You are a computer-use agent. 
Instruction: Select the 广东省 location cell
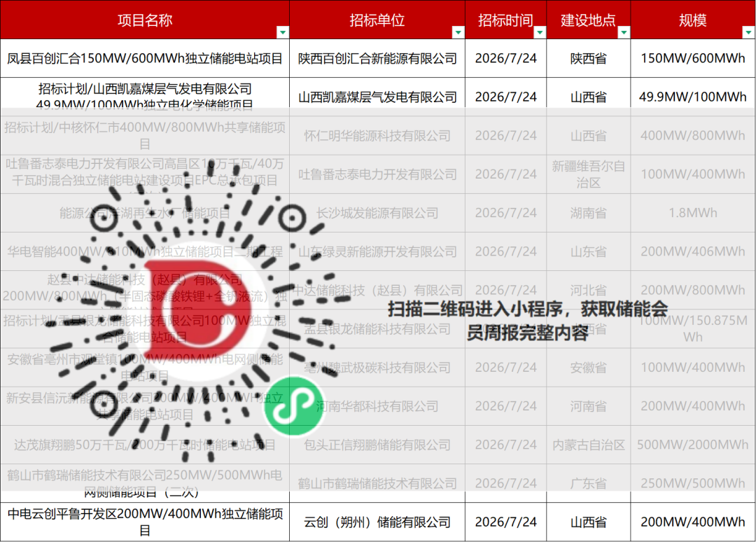point(588,483)
